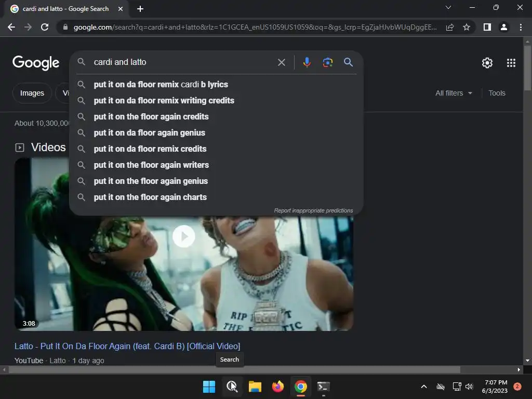The height and width of the screenshot is (399, 532).
Task: Launch Firefox from taskbar
Action: (x=278, y=387)
